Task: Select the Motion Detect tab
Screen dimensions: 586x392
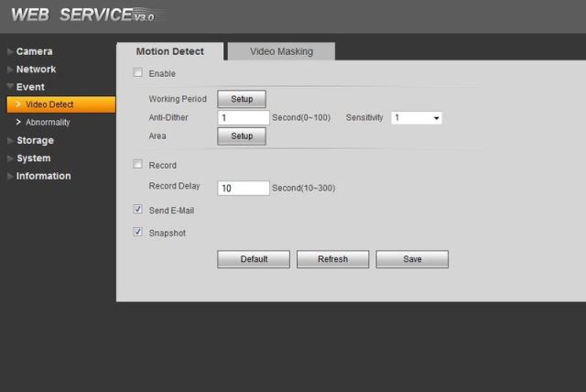Action: coord(169,51)
